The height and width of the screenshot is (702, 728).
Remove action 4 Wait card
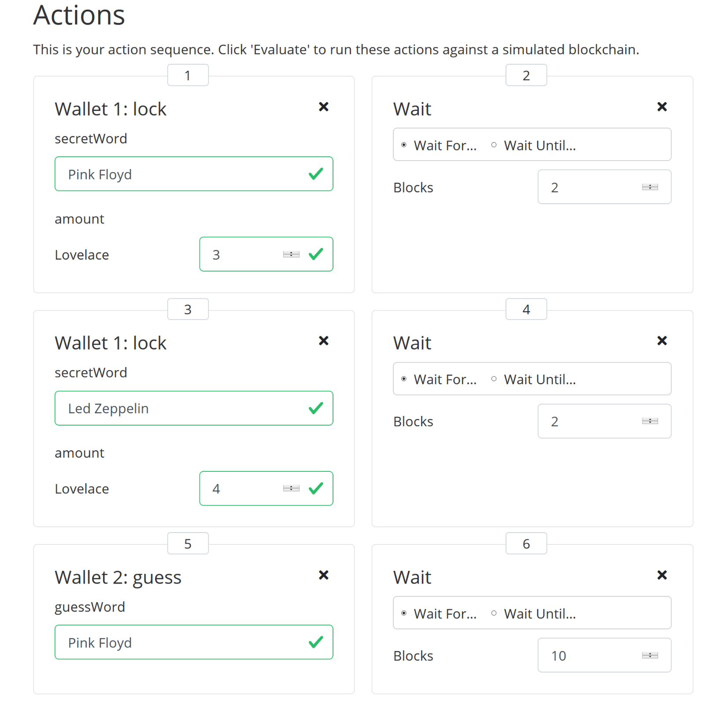pyautogui.click(x=661, y=341)
